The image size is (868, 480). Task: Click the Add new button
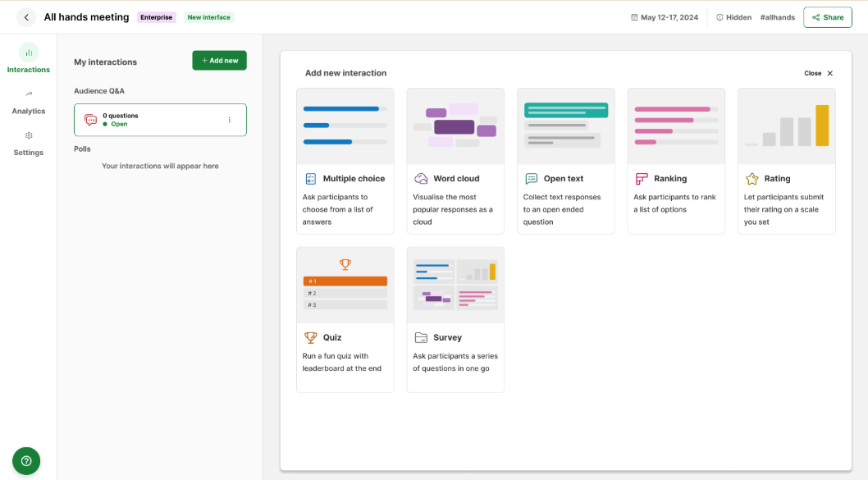(219, 60)
